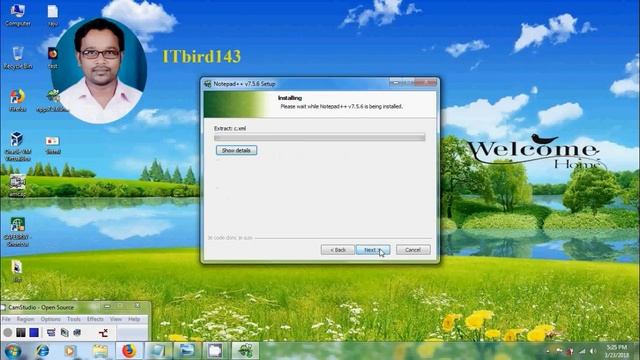Click the network icon in system tray
The width and height of the screenshot is (640, 360).
(582, 351)
